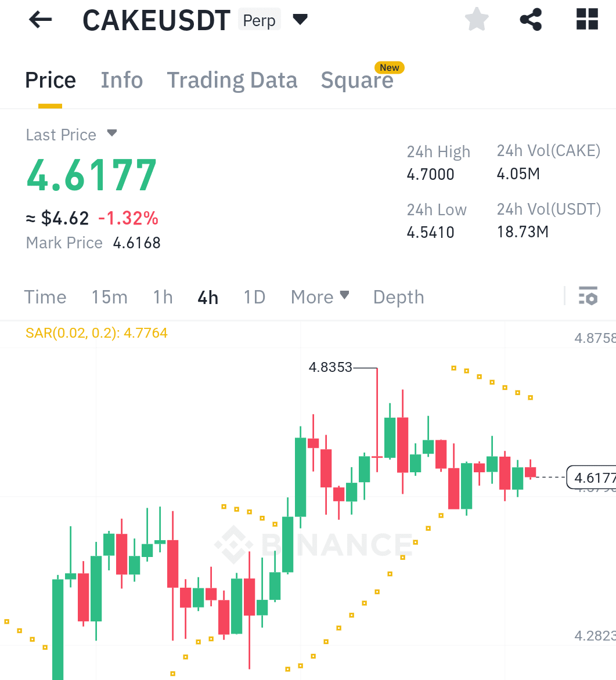Tap the current price tag 4.6177 on axis

[592, 478]
